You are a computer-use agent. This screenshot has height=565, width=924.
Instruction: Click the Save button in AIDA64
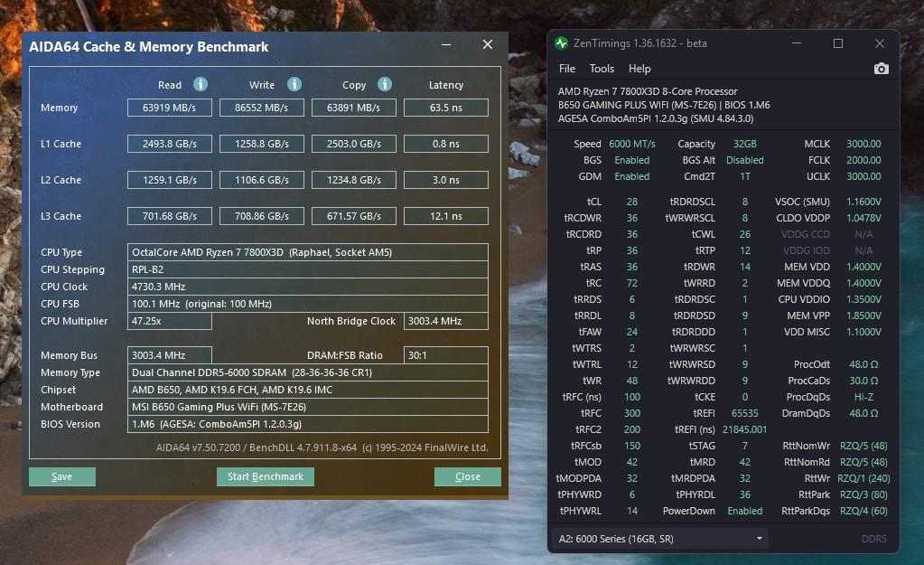61,476
